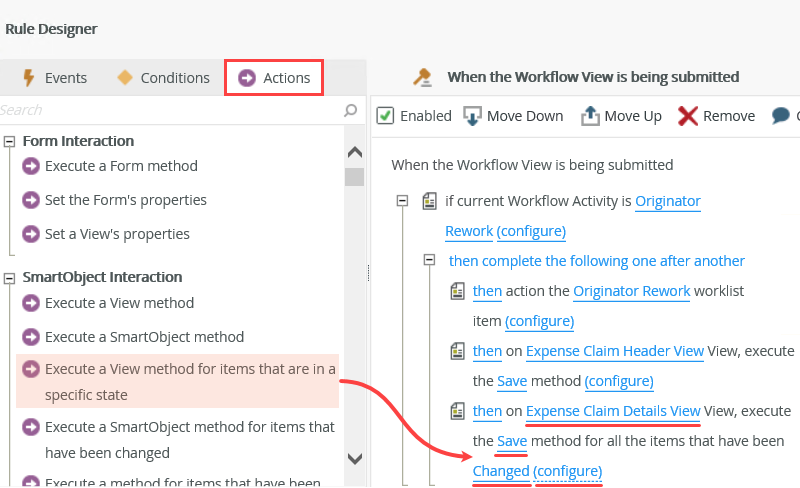Collapse the Workflow Activity condition node
800x488 pixels.
(x=402, y=201)
